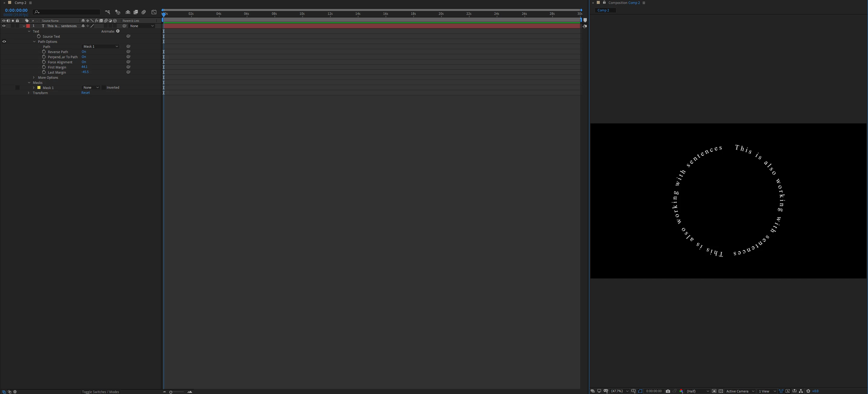The height and width of the screenshot is (394, 868).
Task: Click the yellow Mask 1 color swatch
Action: 39,87
